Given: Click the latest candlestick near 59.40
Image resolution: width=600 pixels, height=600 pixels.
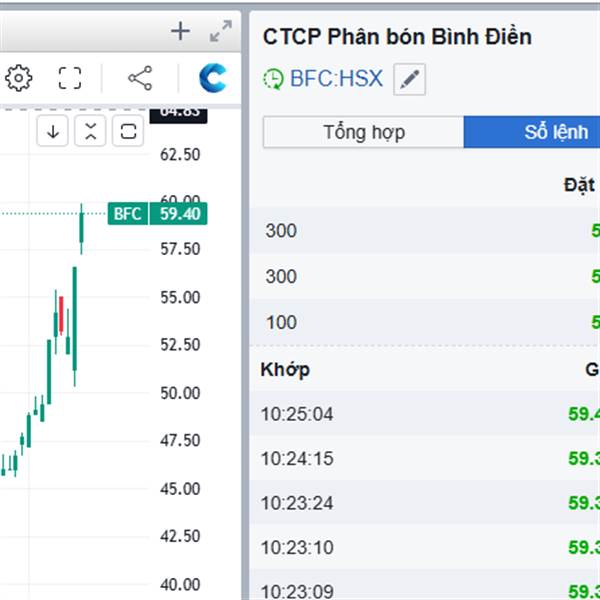Looking at the screenshot, I should point(81,229).
